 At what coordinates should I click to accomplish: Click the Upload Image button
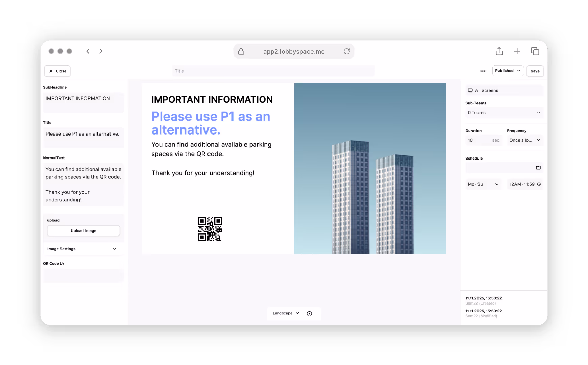point(83,231)
